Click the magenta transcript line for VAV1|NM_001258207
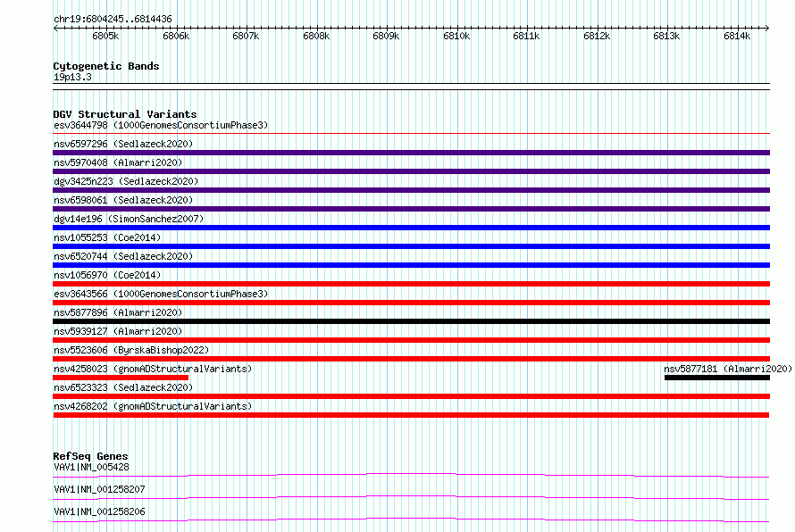The width and height of the screenshot is (795, 532). (x=411, y=497)
